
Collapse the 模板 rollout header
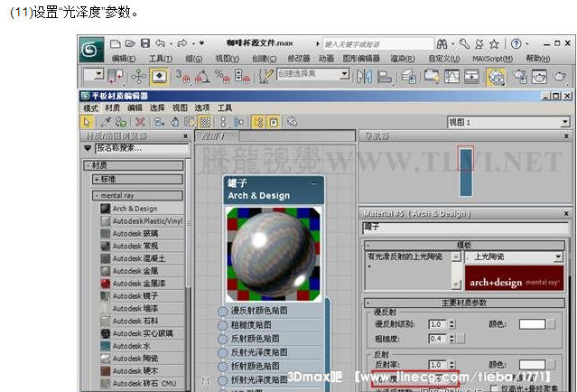click(x=464, y=245)
